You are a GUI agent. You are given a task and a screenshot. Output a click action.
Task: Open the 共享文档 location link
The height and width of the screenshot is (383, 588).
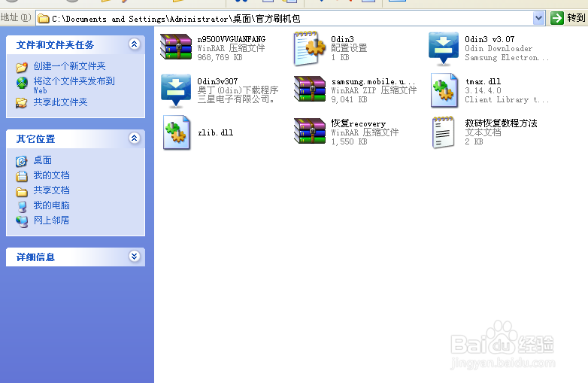click(x=51, y=190)
